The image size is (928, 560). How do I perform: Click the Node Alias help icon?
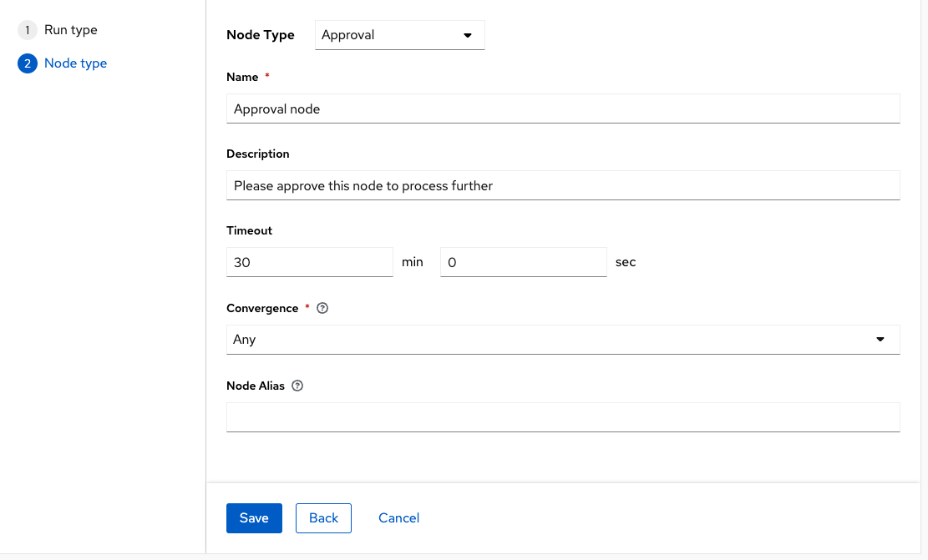pos(298,386)
